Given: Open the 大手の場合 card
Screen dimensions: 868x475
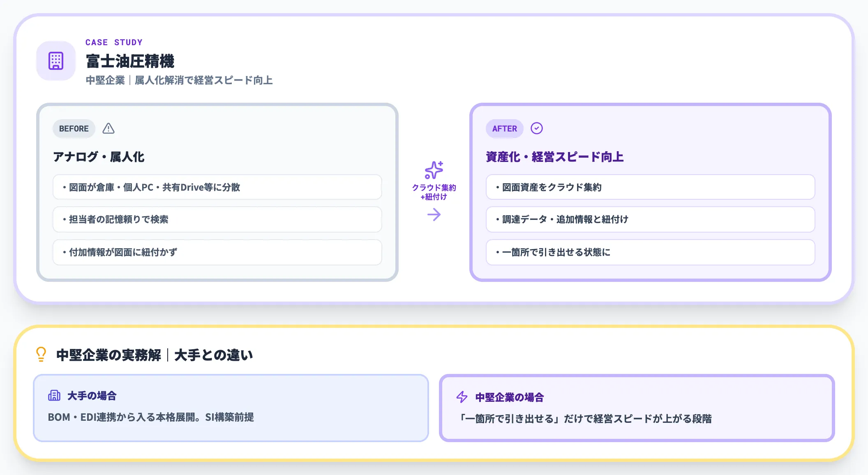Looking at the screenshot, I should click(231, 408).
